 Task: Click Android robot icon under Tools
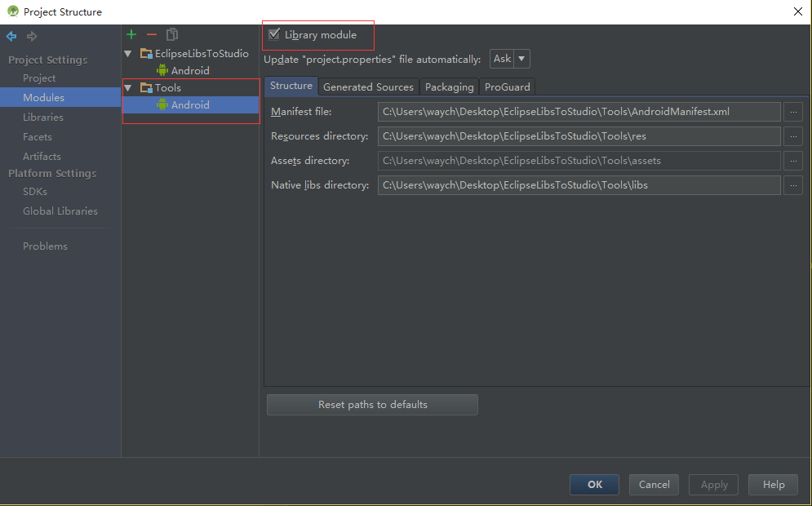[162, 104]
